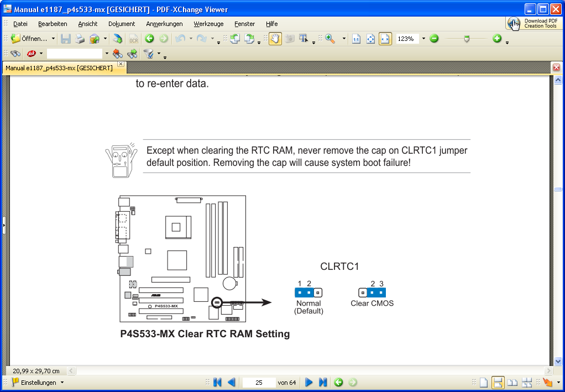This screenshot has height=392, width=565.
Task: Open the Hilfe menu
Action: point(271,24)
